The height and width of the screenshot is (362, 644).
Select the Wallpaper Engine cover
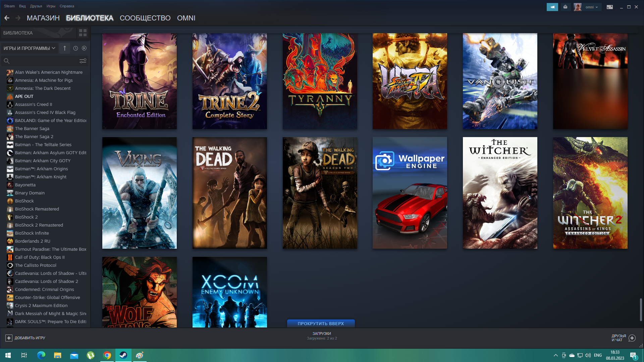click(x=410, y=193)
